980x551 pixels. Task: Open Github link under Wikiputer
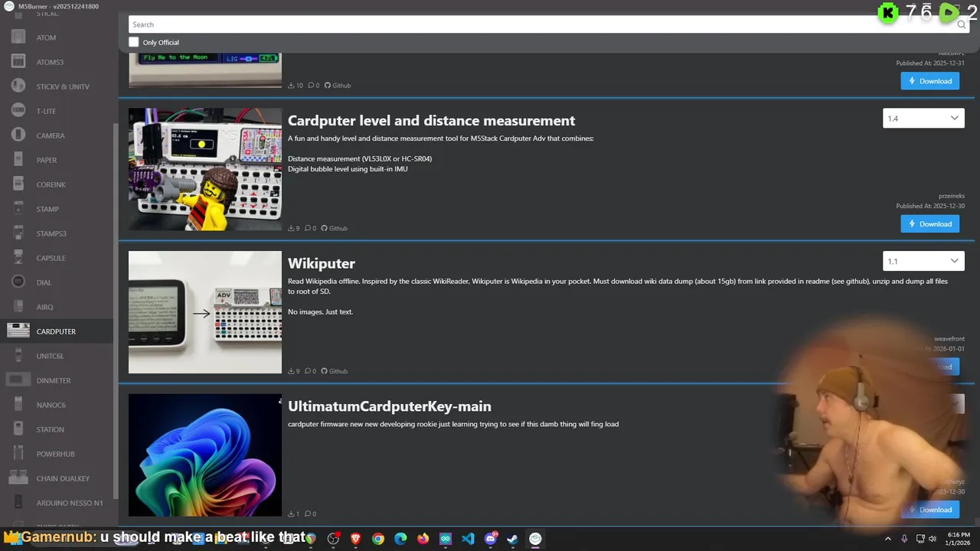tap(335, 371)
